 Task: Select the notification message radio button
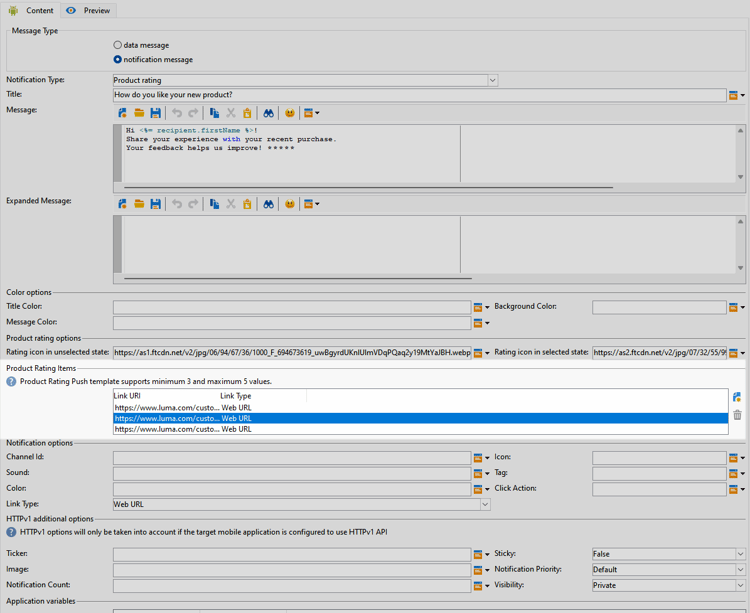(x=118, y=59)
